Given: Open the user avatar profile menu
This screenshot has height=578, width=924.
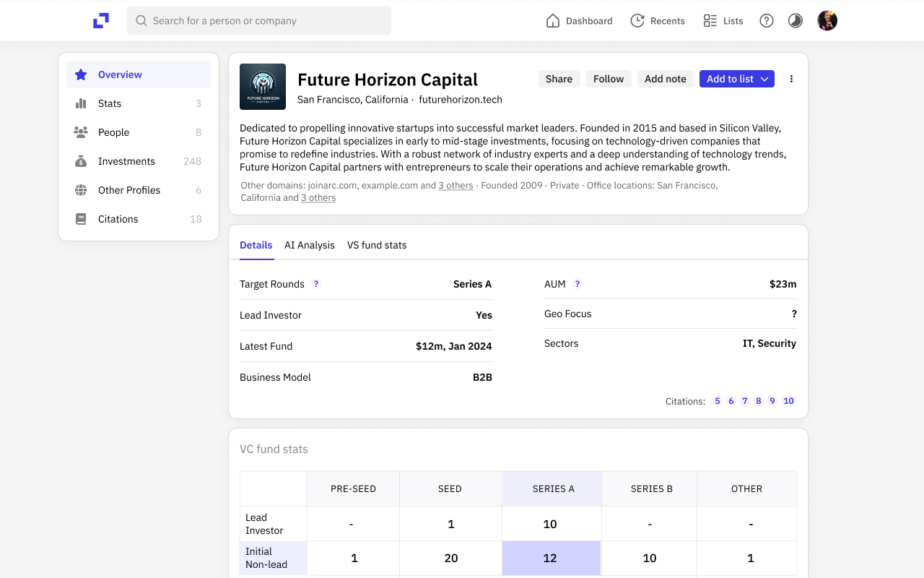Looking at the screenshot, I should tap(827, 21).
